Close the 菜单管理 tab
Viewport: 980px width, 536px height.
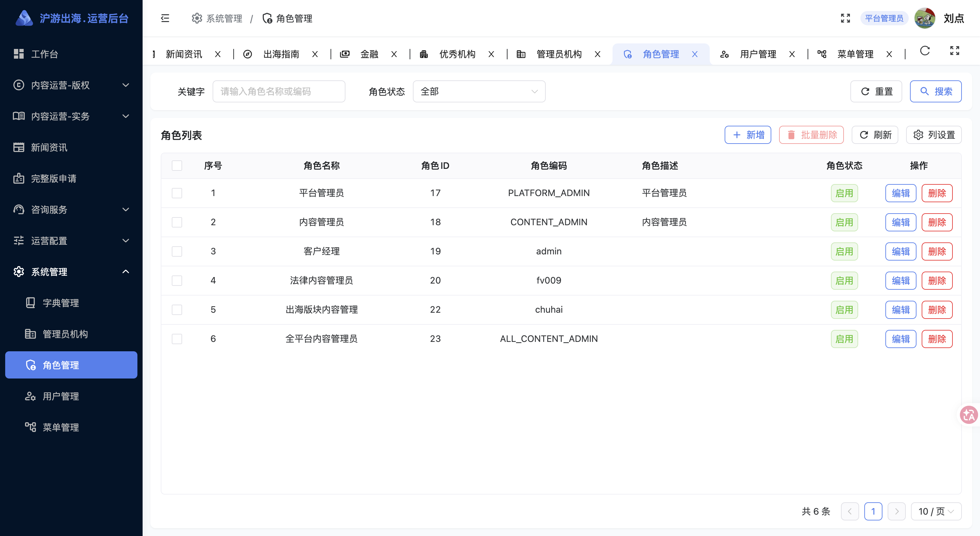pyautogui.click(x=890, y=54)
